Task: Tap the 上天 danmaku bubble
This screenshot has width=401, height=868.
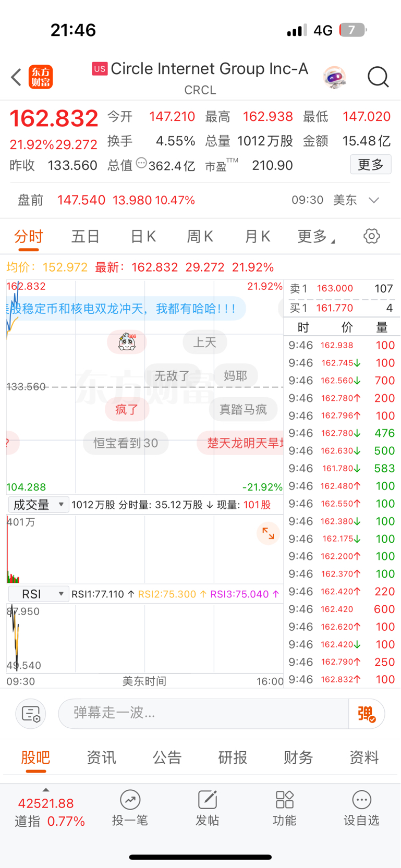Action: click(x=205, y=342)
